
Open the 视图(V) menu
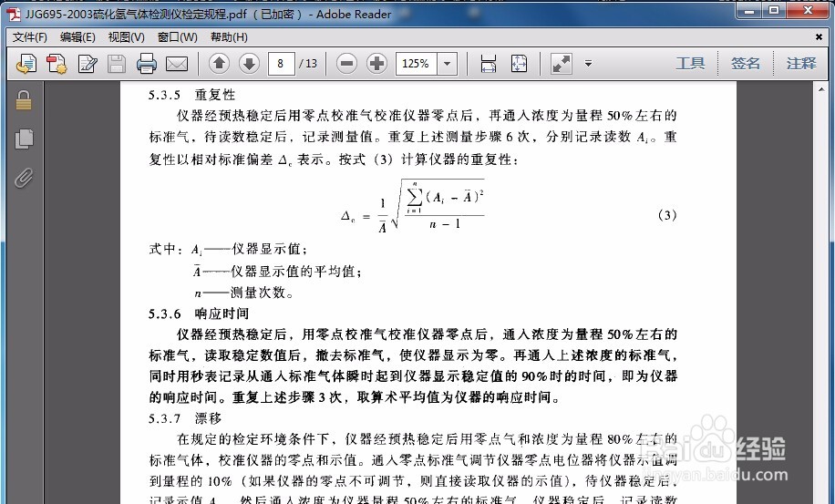pyautogui.click(x=126, y=37)
